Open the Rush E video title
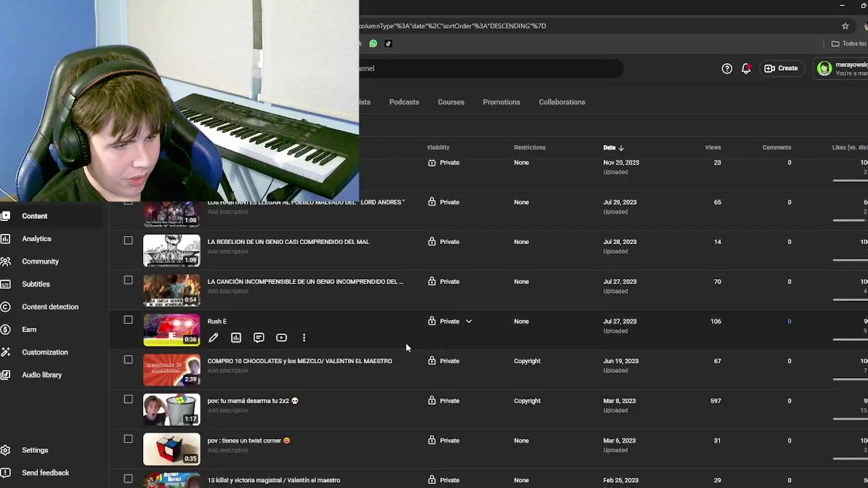 point(217,321)
